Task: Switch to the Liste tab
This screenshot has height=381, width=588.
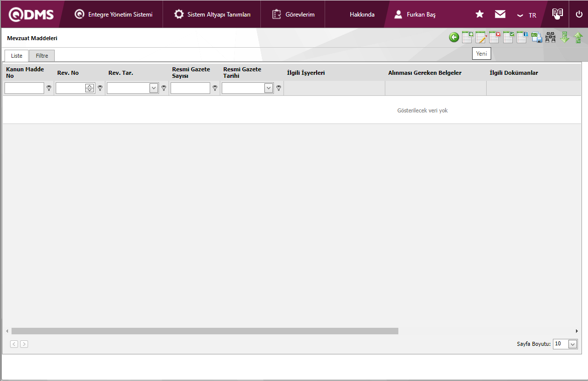Action: coord(17,56)
